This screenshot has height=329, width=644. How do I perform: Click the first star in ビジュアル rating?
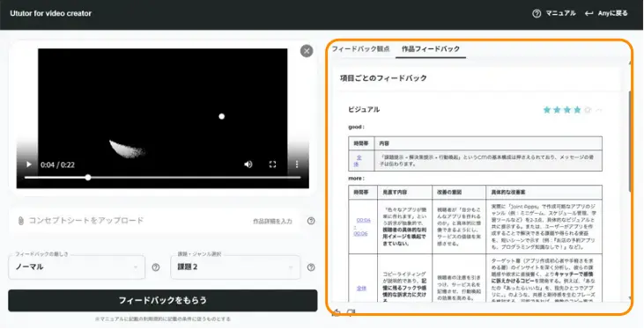click(547, 110)
